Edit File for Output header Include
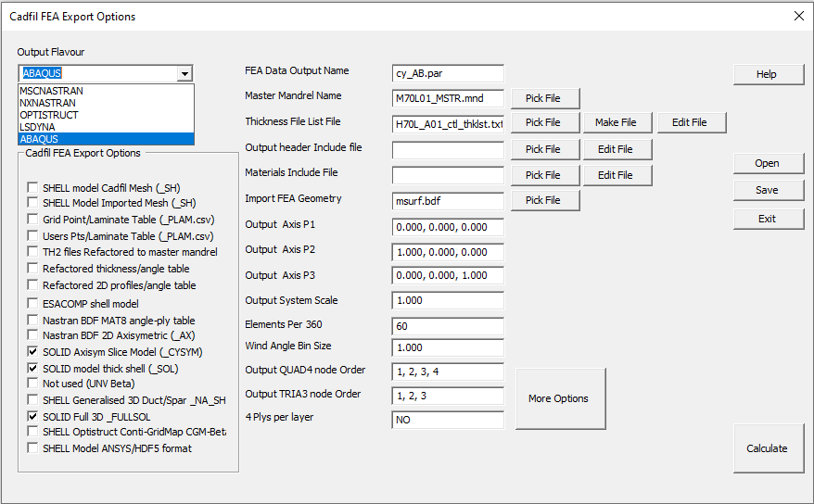The width and height of the screenshot is (814, 504). [x=617, y=149]
